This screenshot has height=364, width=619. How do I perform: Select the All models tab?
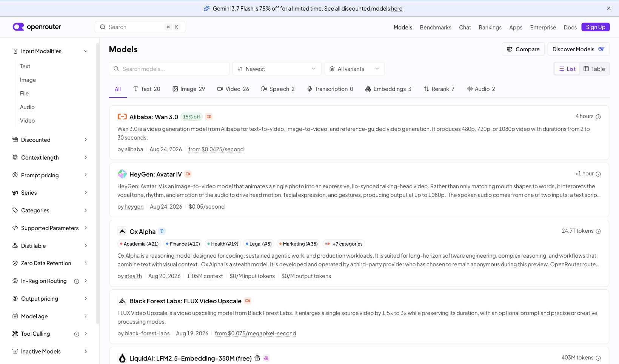[118, 89]
